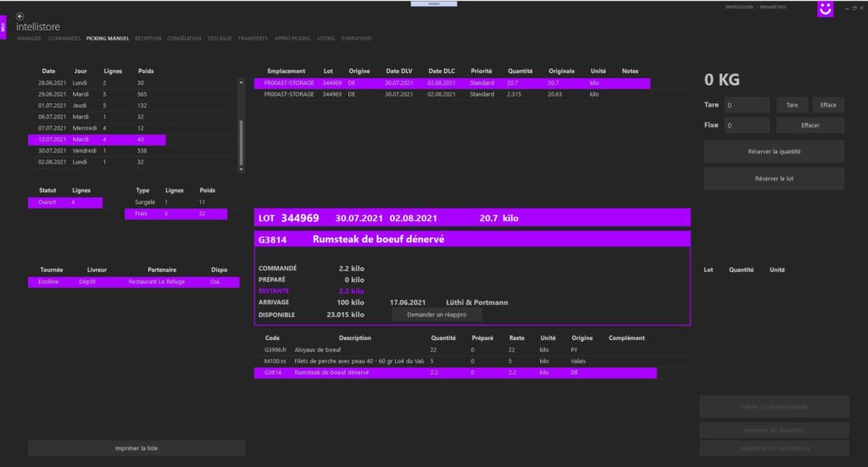Focus the Tare input field
The height and width of the screenshot is (467, 868).
coord(746,105)
